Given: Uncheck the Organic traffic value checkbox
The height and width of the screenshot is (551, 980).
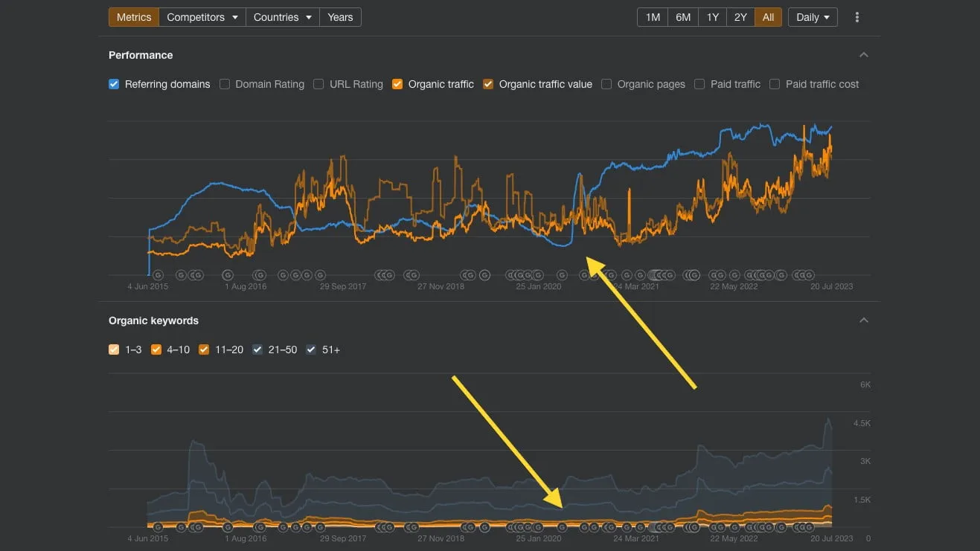Looking at the screenshot, I should pyautogui.click(x=487, y=84).
